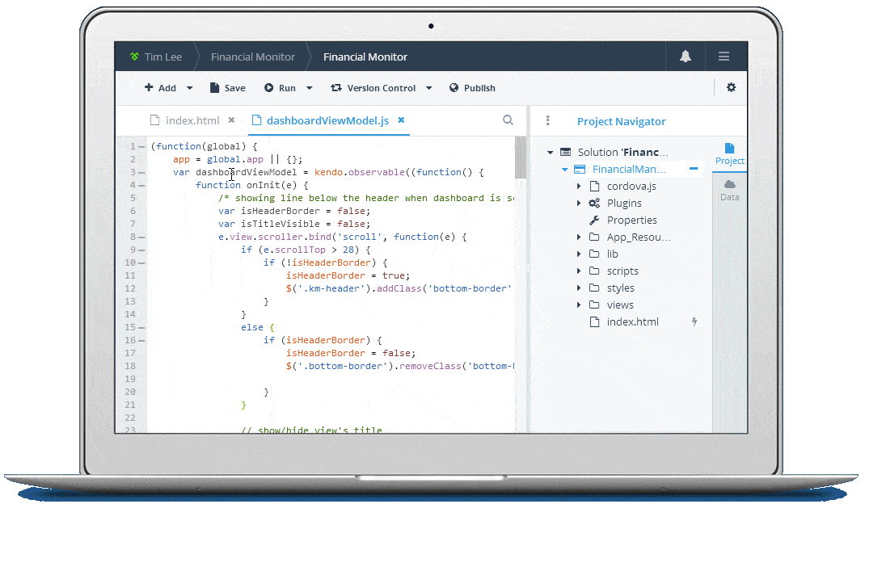The image size is (869, 588).
Task: Select the Properties tree item
Action: coord(632,220)
